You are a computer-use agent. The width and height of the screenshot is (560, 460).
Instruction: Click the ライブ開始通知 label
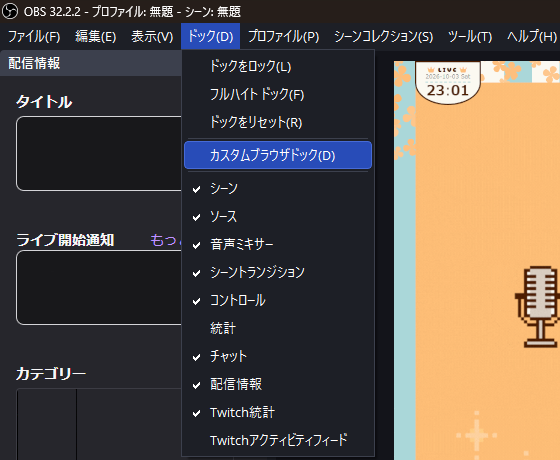pyautogui.click(x=65, y=240)
